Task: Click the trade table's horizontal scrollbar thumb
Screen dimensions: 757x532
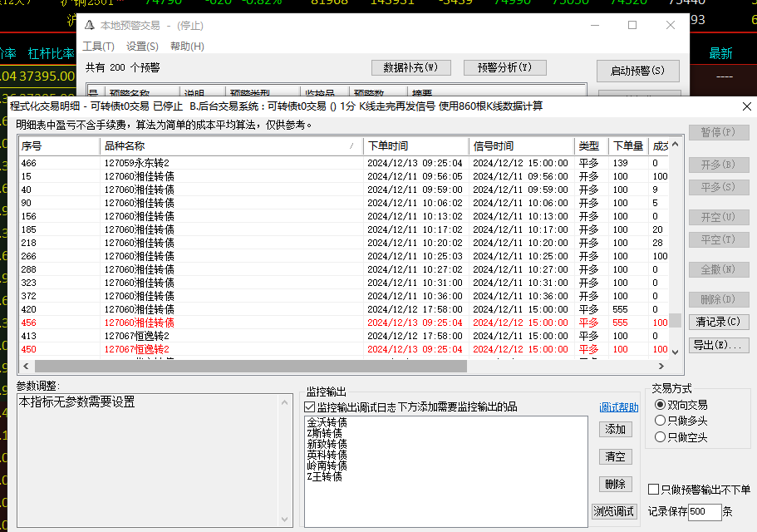Action: (x=251, y=367)
